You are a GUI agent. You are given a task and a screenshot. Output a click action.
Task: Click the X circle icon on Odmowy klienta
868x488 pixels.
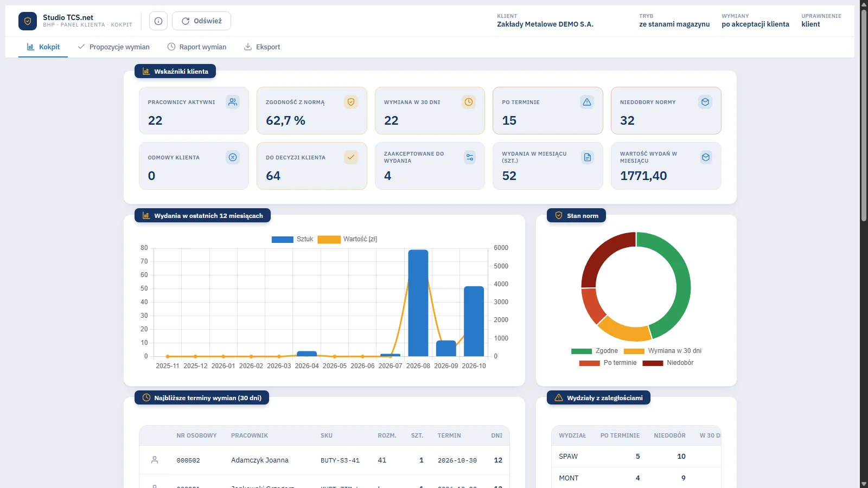coord(233,157)
